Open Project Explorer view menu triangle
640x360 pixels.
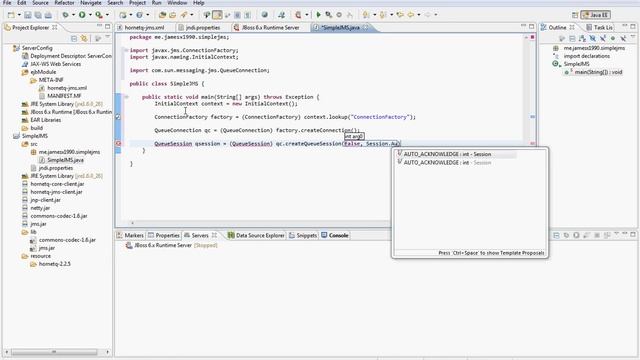click(107, 37)
